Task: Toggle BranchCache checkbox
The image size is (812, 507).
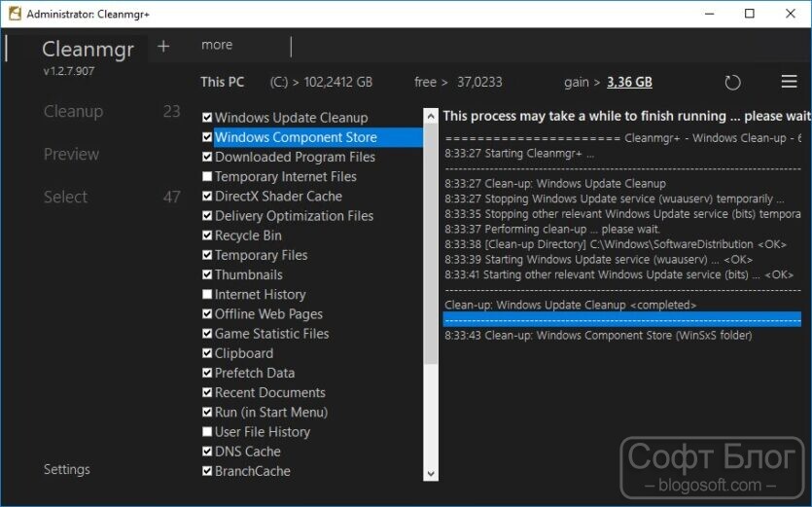Action: pos(207,471)
